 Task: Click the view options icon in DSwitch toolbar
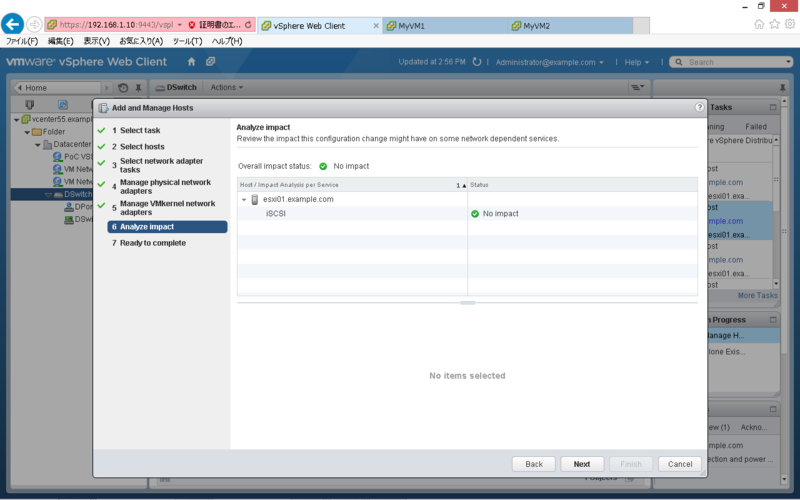[x=638, y=87]
